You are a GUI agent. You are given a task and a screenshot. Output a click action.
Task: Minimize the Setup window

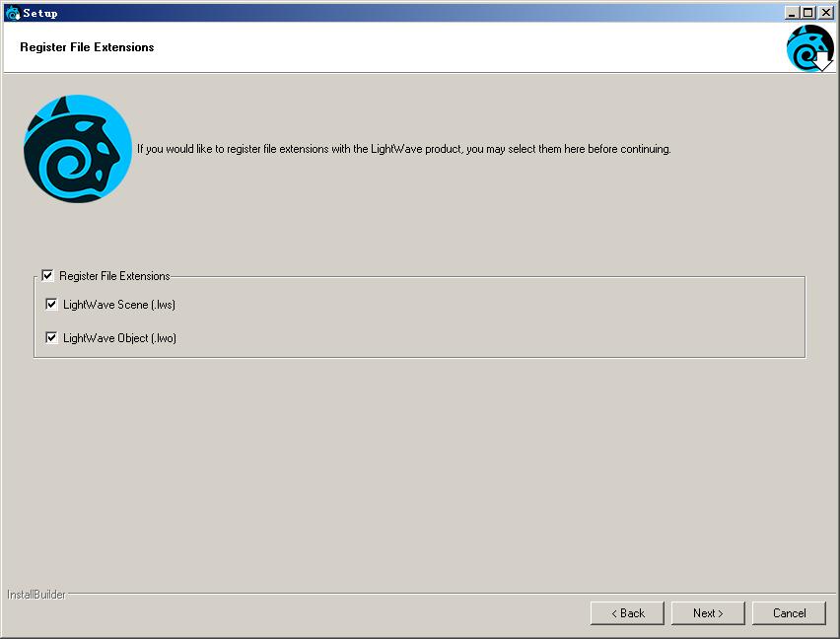pyautogui.click(x=792, y=13)
